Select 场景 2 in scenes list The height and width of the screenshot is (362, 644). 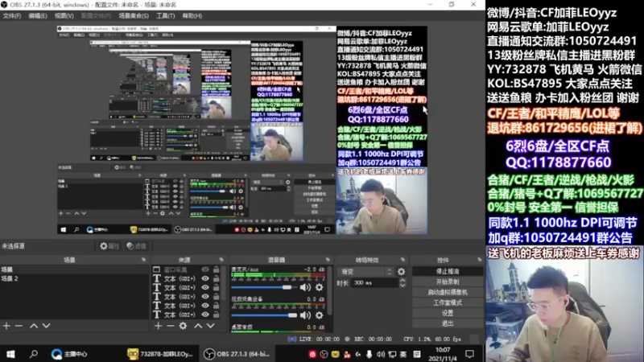coord(74,278)
